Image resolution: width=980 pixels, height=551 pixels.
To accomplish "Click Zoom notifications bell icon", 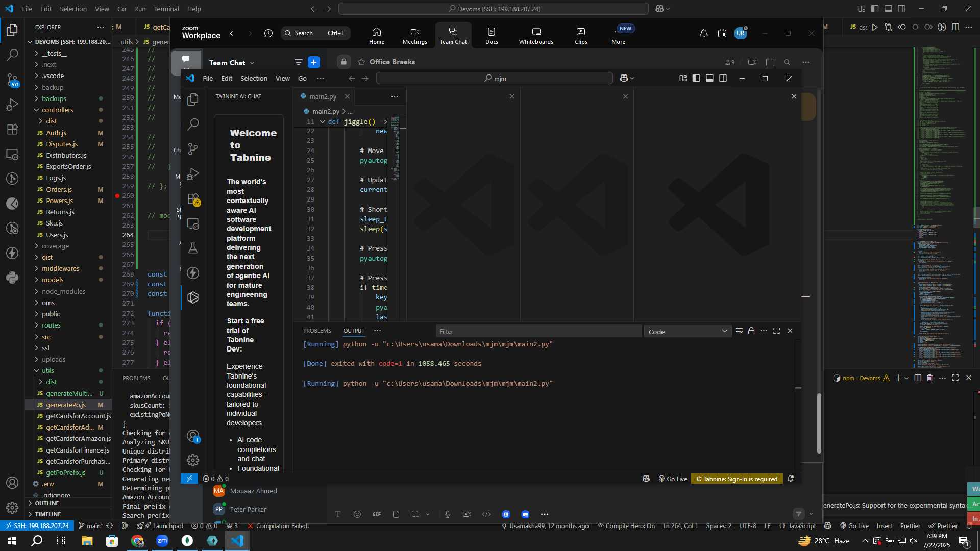I will pos(703,33).
